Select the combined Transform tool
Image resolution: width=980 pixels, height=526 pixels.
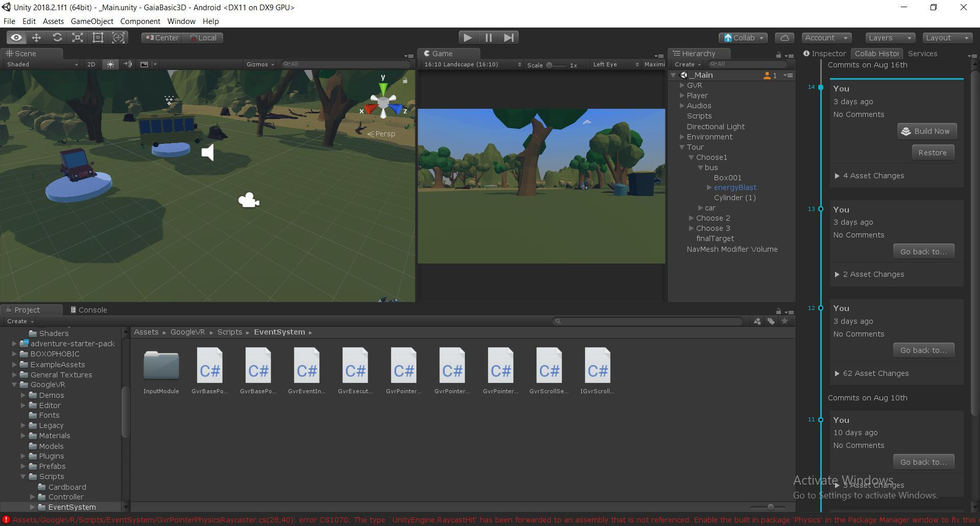pos(118,38)
